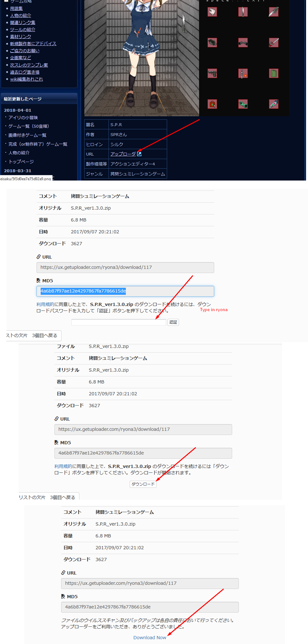
Task: Open 過去ログ置き場 from the sidebar menu
Action: (x=25, y=72)
